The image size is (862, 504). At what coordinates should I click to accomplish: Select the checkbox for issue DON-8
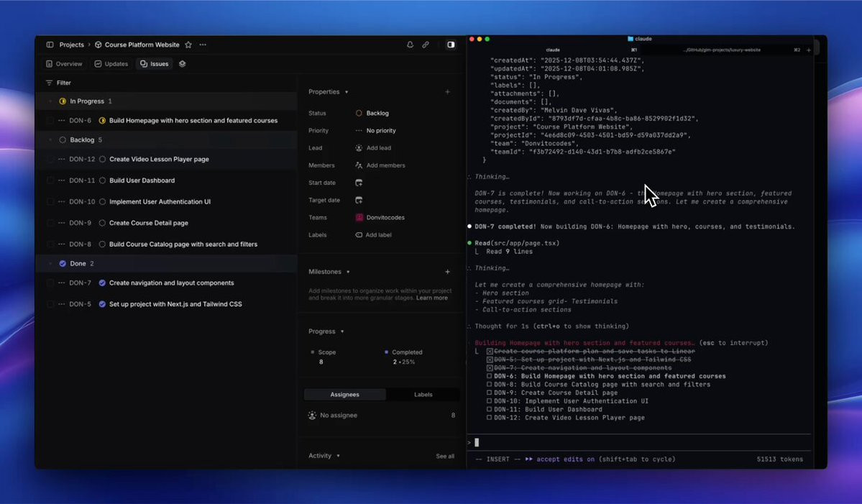click(x=50, y=244)
